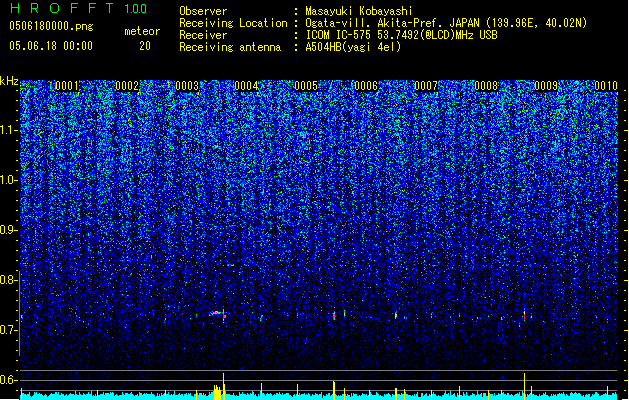629x400 pixels.
Task: Click minute marker 0001
Action: pos(67,86)
